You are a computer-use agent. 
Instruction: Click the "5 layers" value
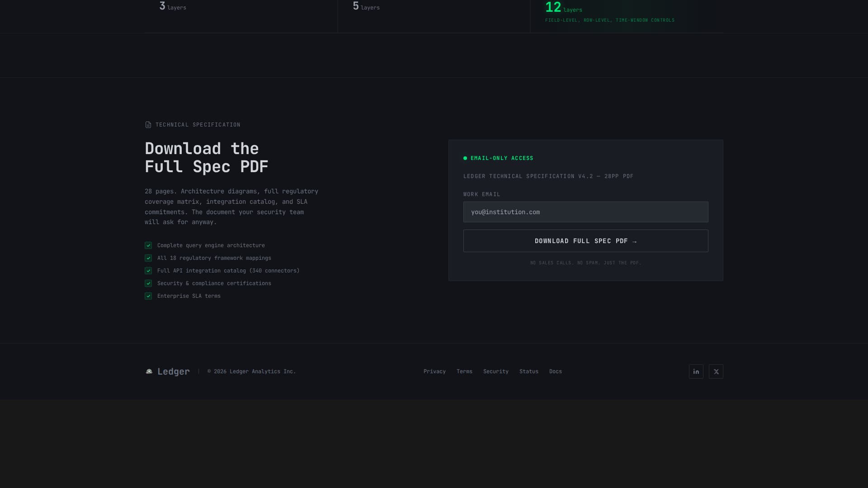click(366, 6)
